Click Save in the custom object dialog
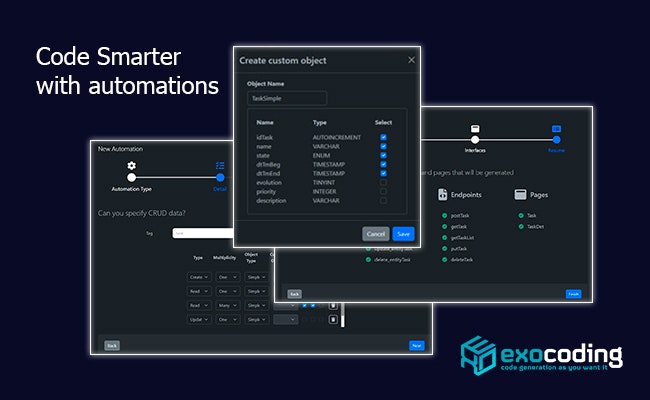The width and height of the screenshot is (650, 400). 403,234
